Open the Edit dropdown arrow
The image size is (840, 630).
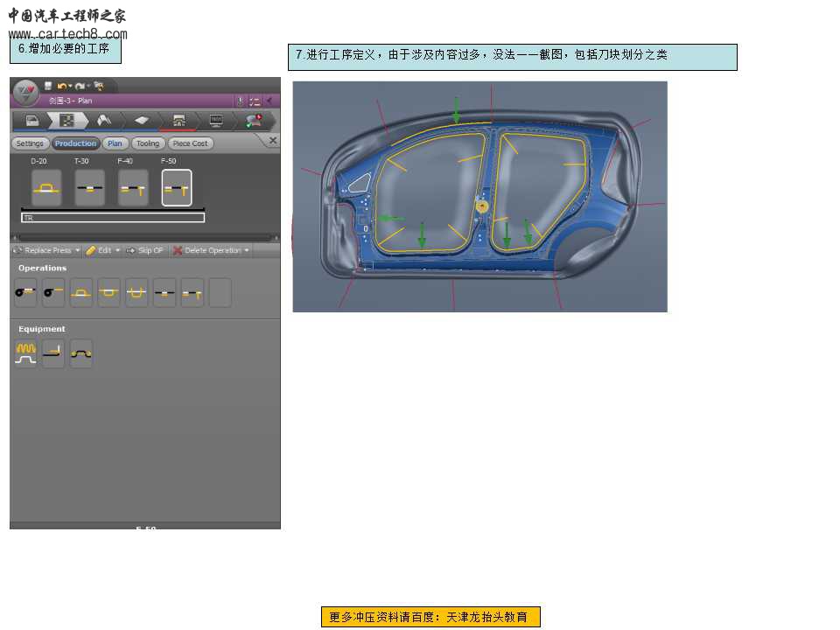(x=118, y=250)
